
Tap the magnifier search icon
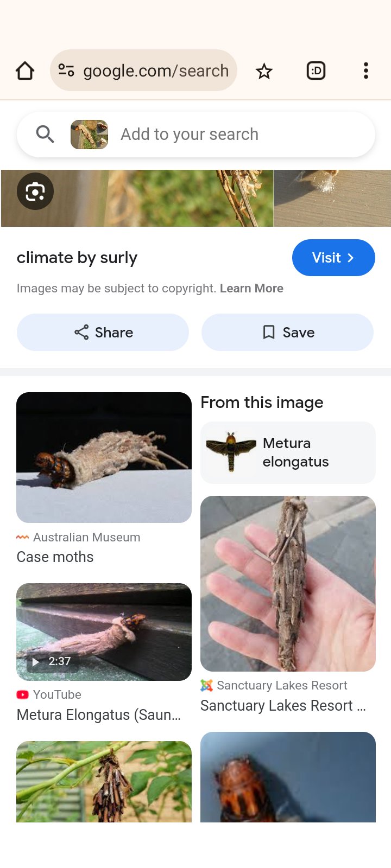45,134
